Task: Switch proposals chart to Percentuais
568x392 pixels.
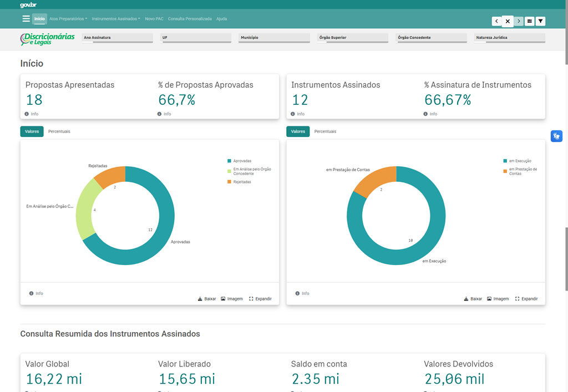Action: point(59,131)
